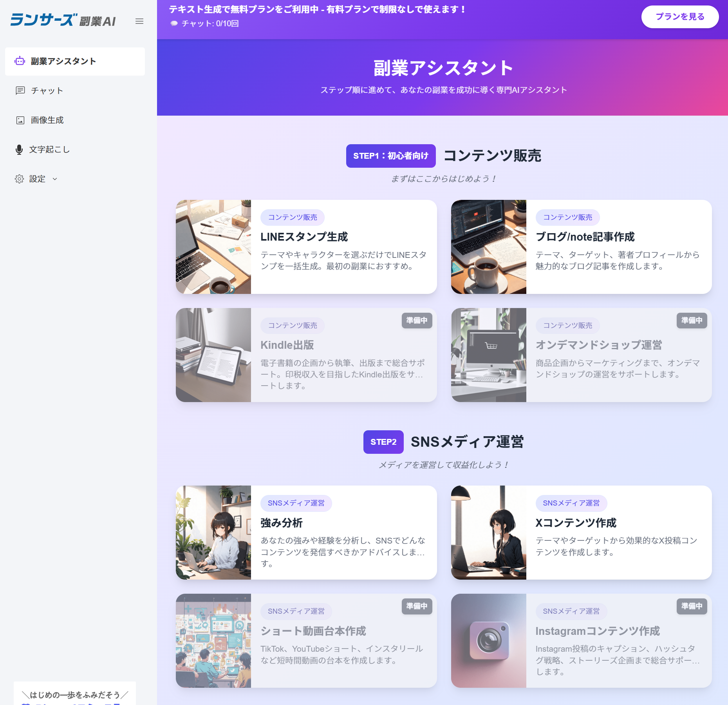Expand the 設定 chevron in sidebar
This screenshot has height=705, width=728.
click(55, 179)
